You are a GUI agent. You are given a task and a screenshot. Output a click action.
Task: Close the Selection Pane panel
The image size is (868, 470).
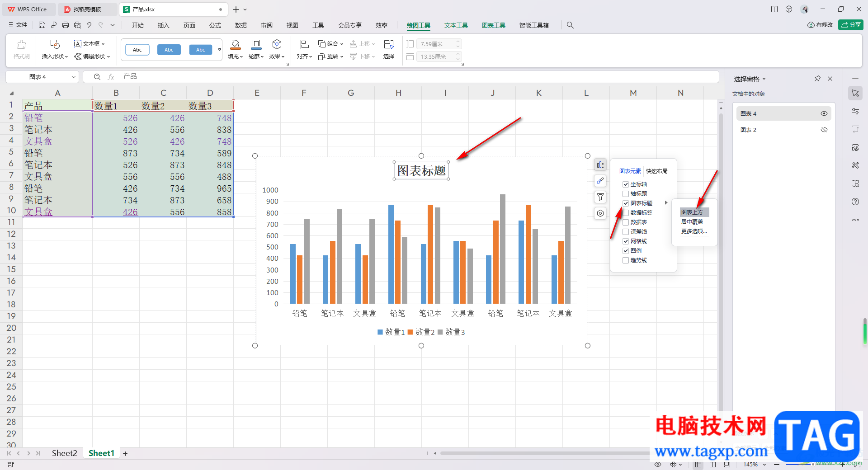830,79
